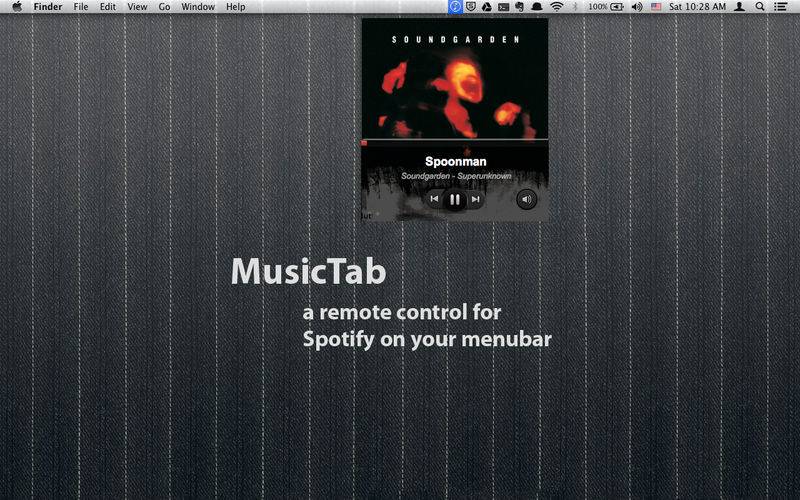Viewport: 800px width, 500px height.
Task: Open the Go menu
Action: pyautogui.click(x=164, y=7)
